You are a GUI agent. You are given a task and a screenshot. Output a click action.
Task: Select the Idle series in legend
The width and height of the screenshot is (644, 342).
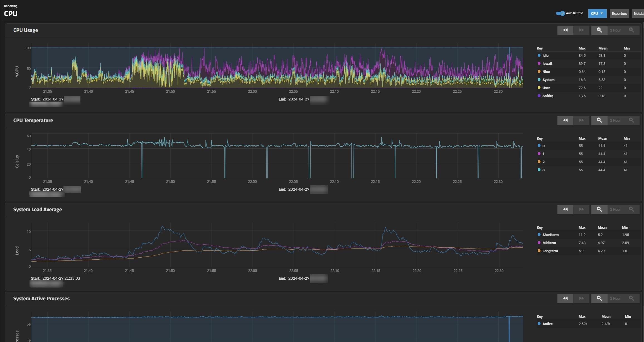(x=545, y=55)
